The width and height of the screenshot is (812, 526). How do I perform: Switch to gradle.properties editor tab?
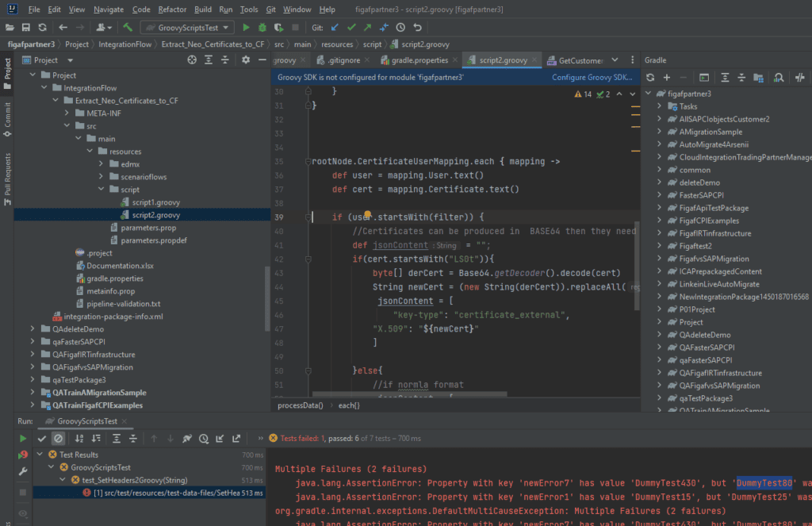point(419,60)
